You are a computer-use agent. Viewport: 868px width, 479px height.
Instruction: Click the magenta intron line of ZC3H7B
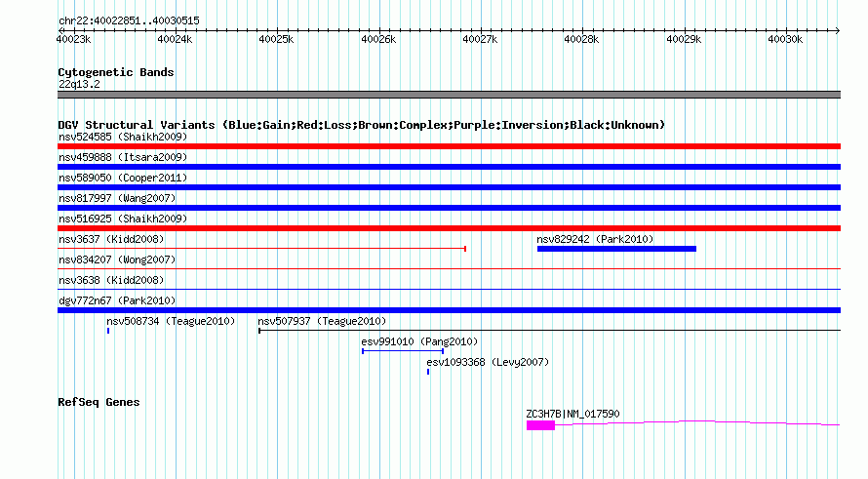click(697, 423)
